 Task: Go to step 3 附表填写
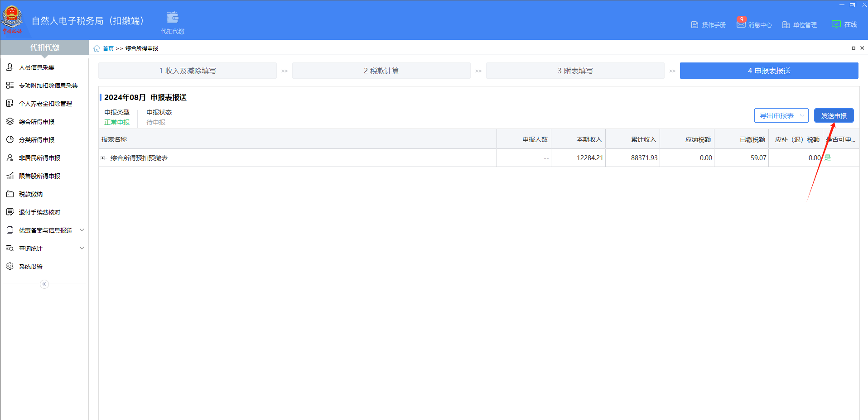pyautogui.click(x=575, y=71)
